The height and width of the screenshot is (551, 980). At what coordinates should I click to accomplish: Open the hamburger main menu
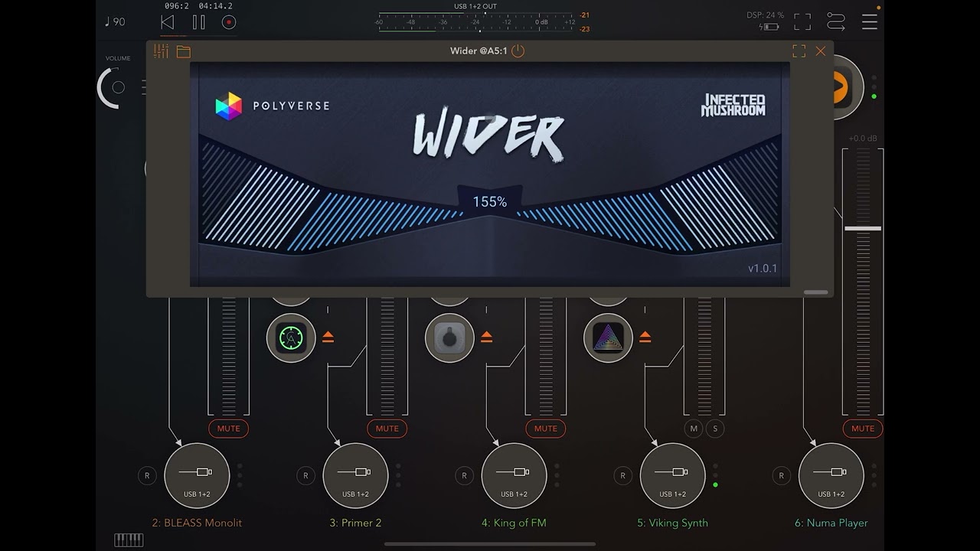coord(870,21)
